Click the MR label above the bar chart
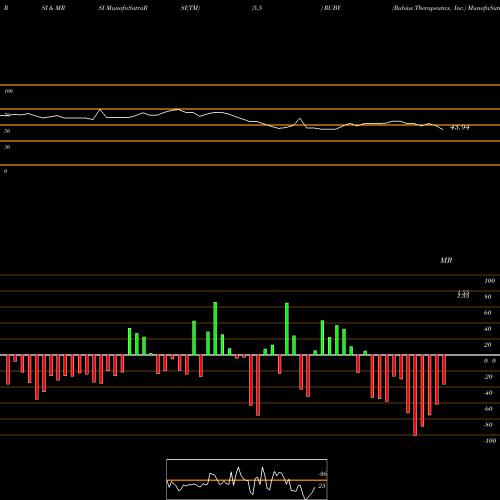The width and height of the screenshot is (500, 500). click(446, 260)
